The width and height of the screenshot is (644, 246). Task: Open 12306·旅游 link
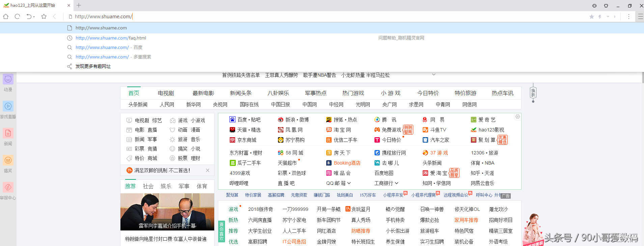pyautogui.click(x=484, y=153)
